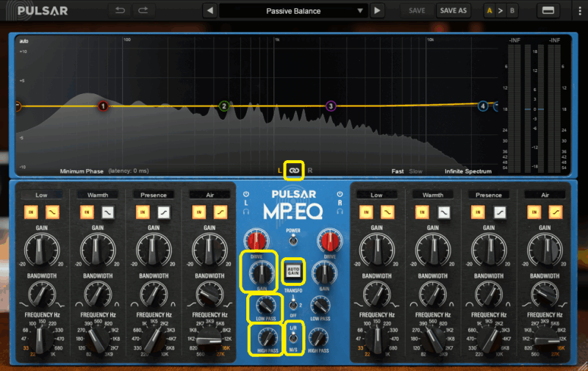
Task: Open the Passive Balance preset dropdown
Action: coord(293,11)
